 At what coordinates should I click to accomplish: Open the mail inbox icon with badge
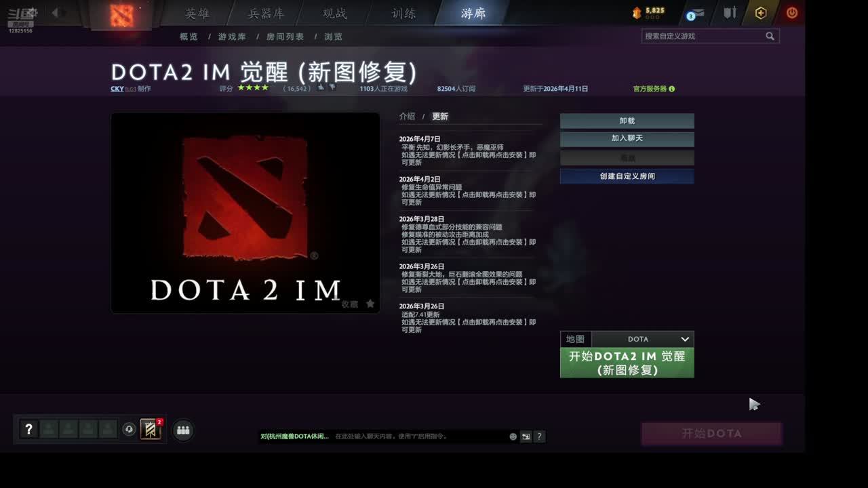[696, 14]
